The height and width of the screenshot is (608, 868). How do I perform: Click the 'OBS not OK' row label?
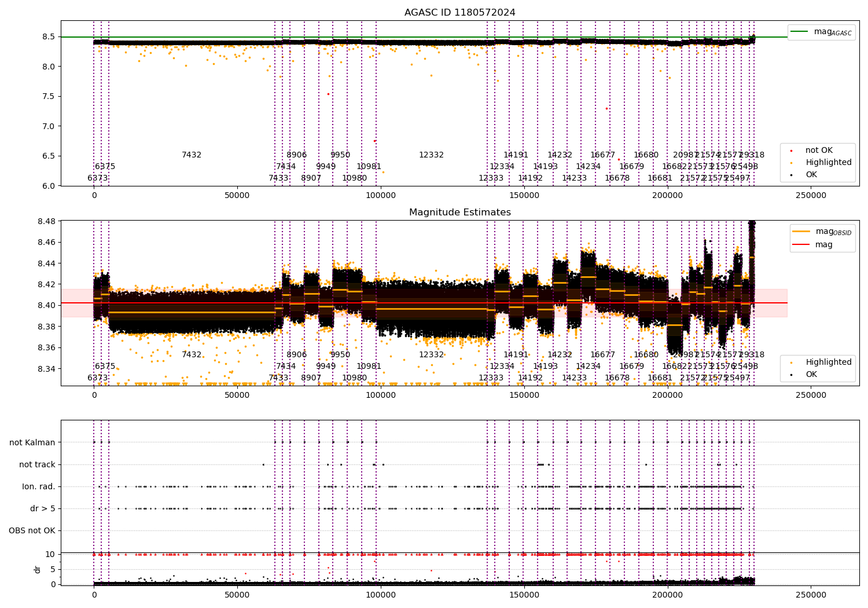coord(32,531)
